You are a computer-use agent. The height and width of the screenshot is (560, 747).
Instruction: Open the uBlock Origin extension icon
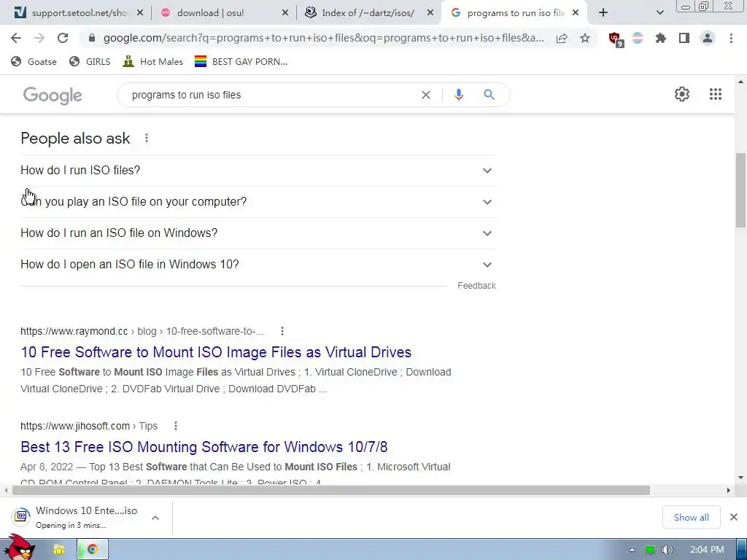(x=615, y=39)
